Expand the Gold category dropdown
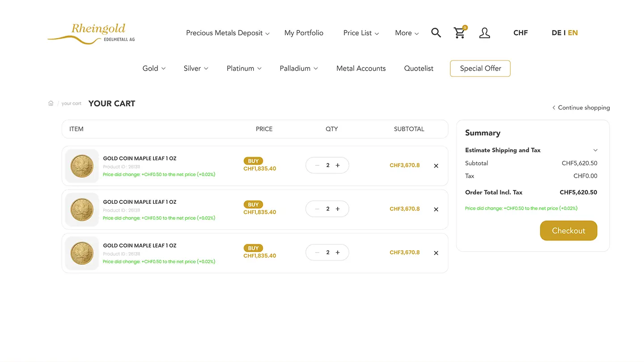This screenshot has height=362, width=644. (154, 68)
